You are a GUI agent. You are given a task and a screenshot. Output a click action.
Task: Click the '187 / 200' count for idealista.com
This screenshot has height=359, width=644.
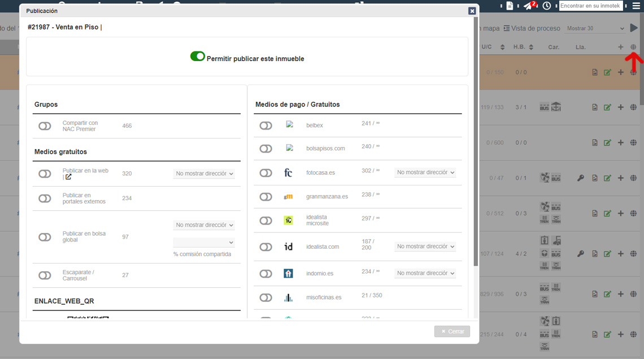[368, 244]
